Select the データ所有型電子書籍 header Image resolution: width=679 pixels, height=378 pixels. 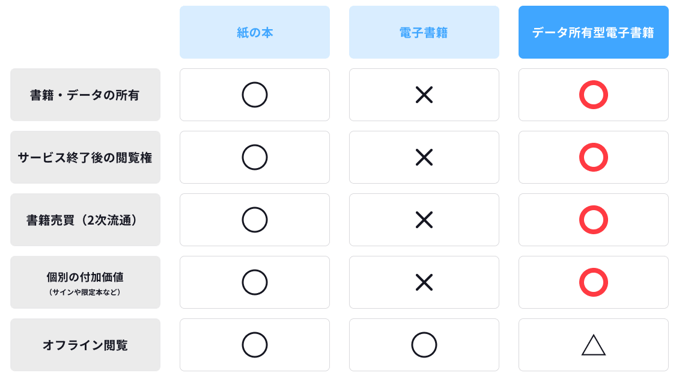[x=593, y=32]
